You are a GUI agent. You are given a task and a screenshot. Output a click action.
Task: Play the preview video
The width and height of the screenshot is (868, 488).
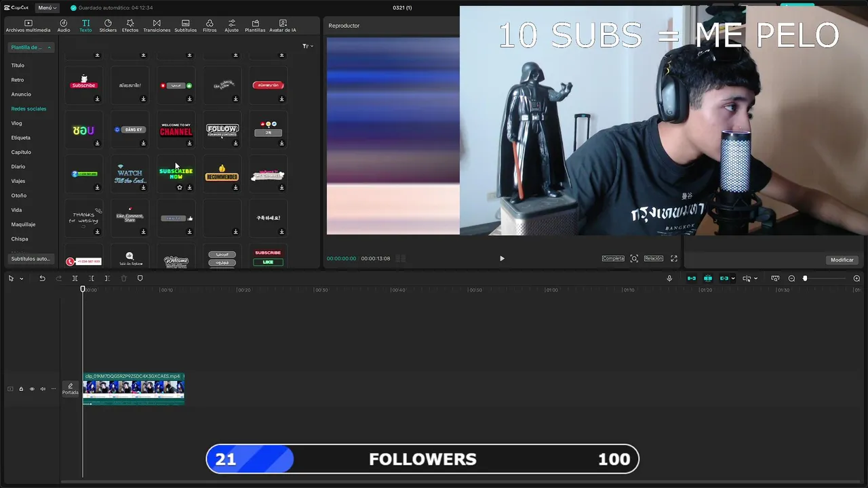pos(502,258)
